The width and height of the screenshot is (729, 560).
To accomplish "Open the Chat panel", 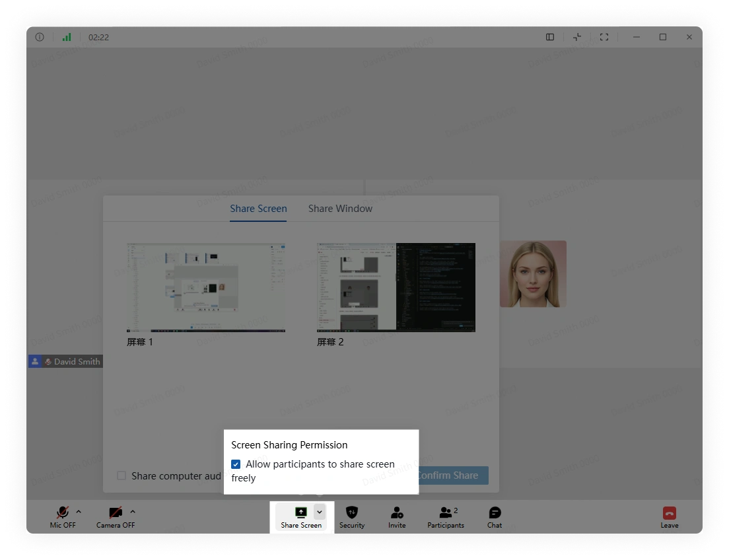I will [x=495, y=517].
